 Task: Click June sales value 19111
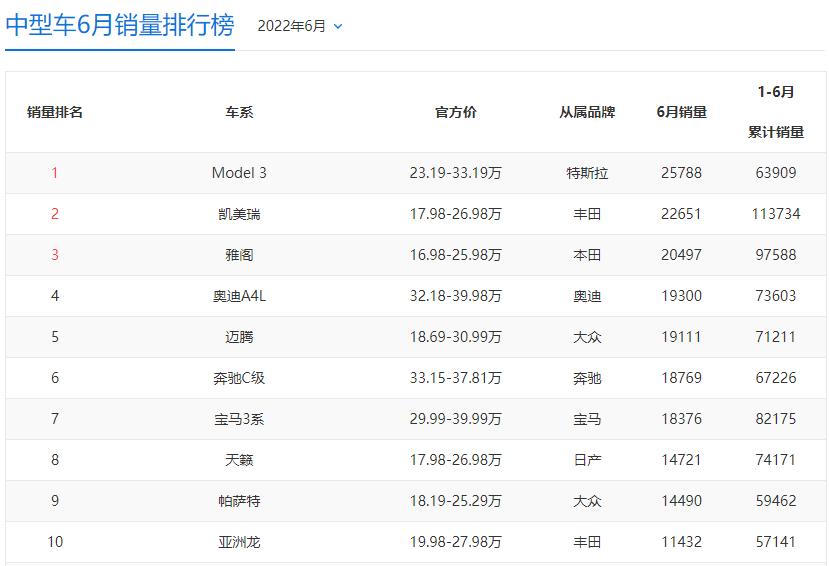(681, 337)
